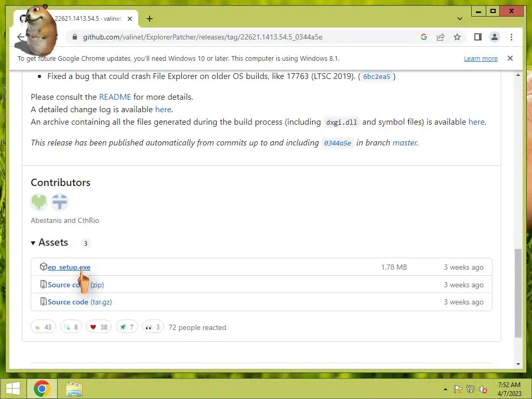Image resolution: width=532 pixels, height=399 pixels.
Task: Download Source code (zip)
Action: pyautogui.click(x=76, y=285)
